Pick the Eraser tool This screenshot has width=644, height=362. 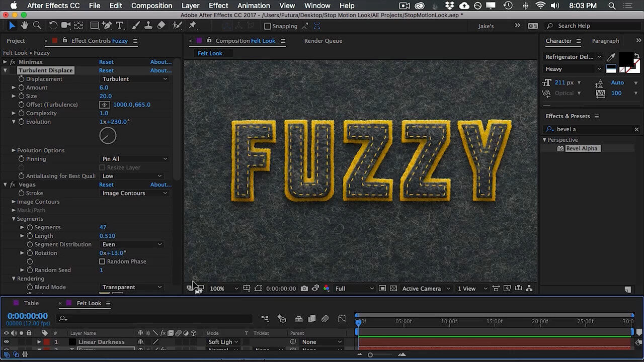coord(161,25)
